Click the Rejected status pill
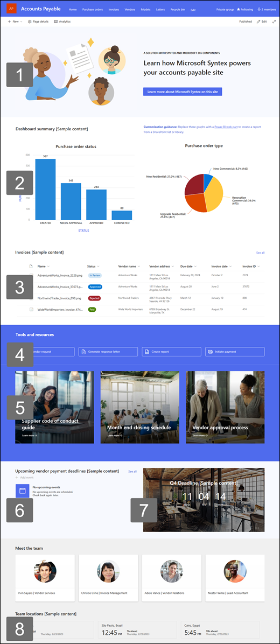The height and width of the screenshot is (644, 280). [94, 298]
